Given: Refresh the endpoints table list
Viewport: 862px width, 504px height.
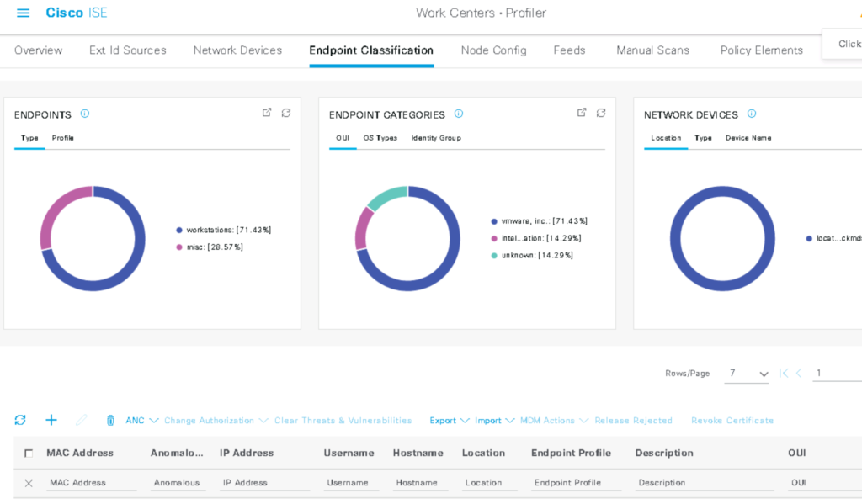Looking at the screenshot, I should click(x=20, y=420).
